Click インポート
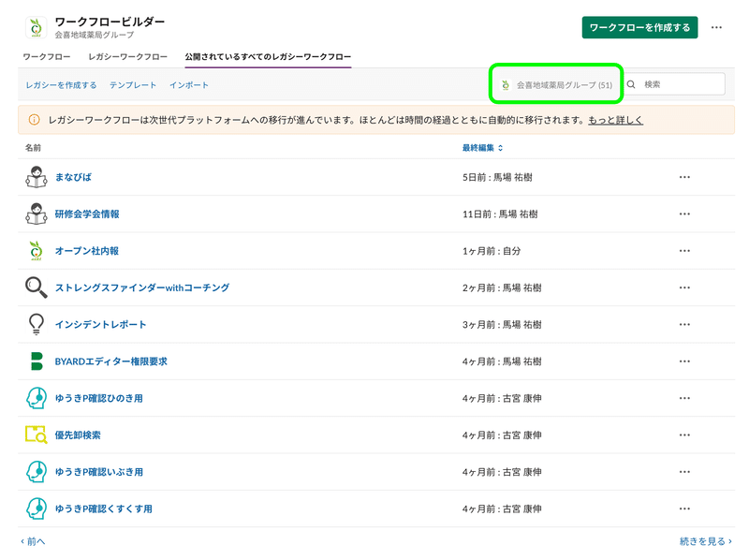Viewport: 749px width, 560px height. pos(189,85)
